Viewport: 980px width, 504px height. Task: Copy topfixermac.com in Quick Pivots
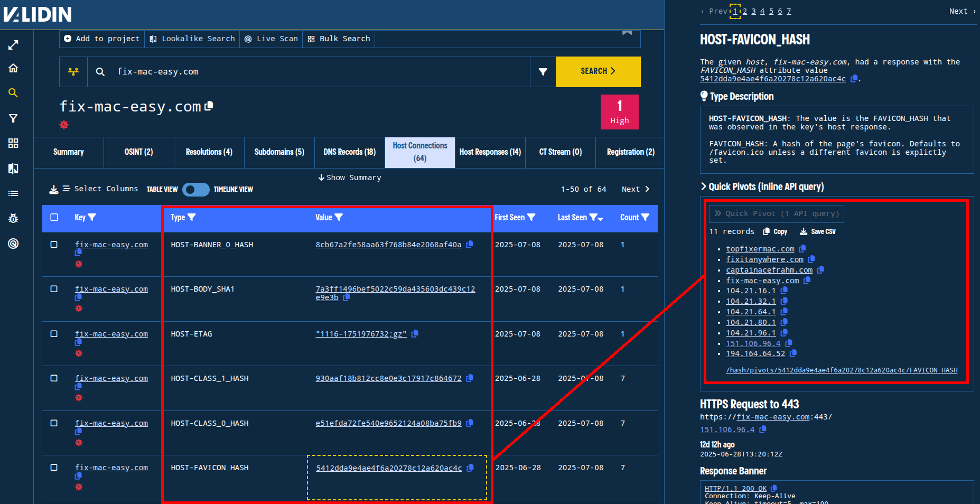pos(802,248)
